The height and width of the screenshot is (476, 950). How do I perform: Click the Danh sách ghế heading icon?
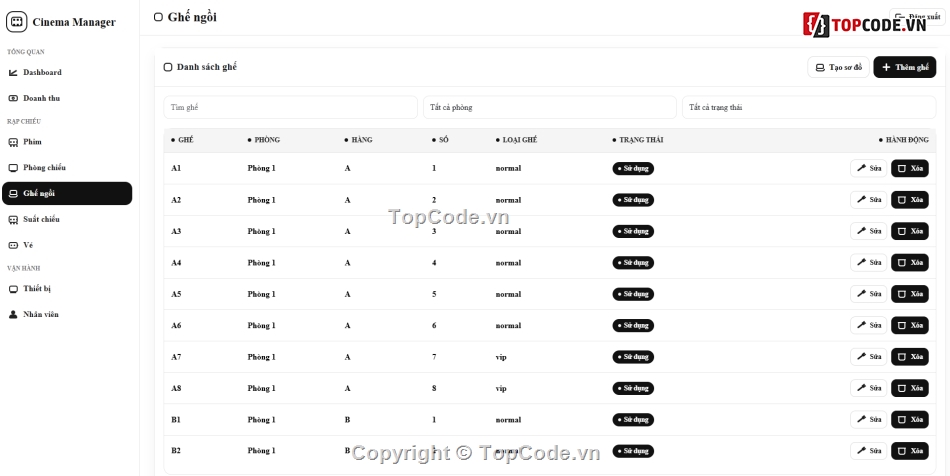168,67
